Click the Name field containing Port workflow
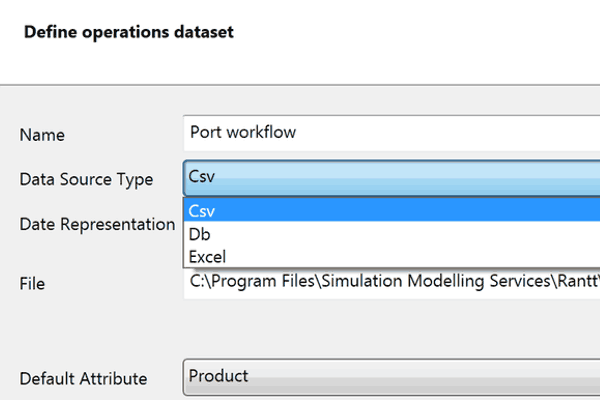 pos(390,132)
